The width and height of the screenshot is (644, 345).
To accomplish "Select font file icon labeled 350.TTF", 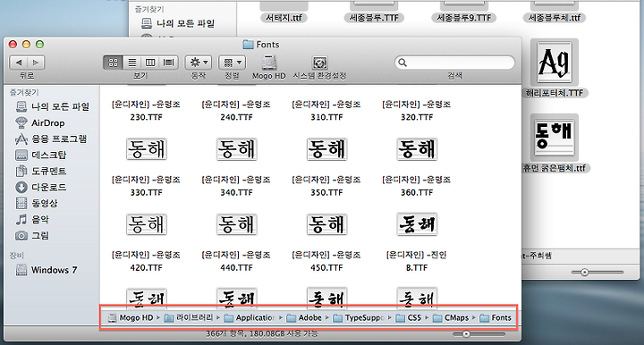I will point(327,149).
